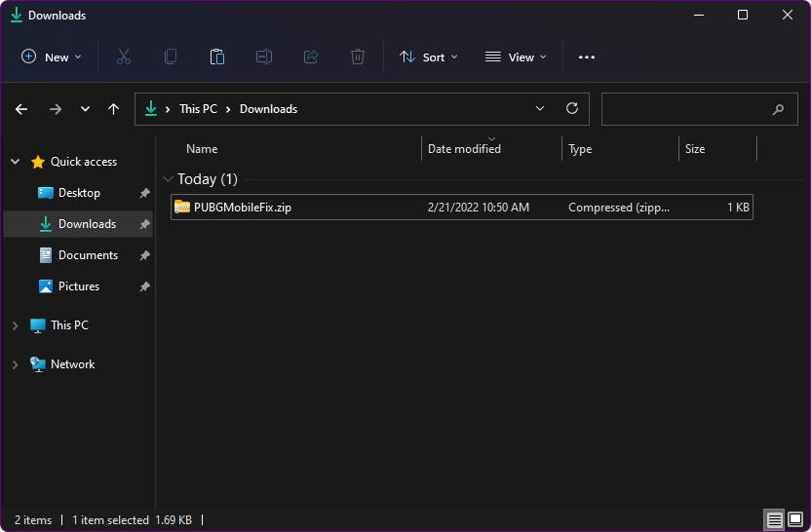Go up one folder with Up arrow
The height and width of the screenshot is (532, 811).
[x=114, y=109]
